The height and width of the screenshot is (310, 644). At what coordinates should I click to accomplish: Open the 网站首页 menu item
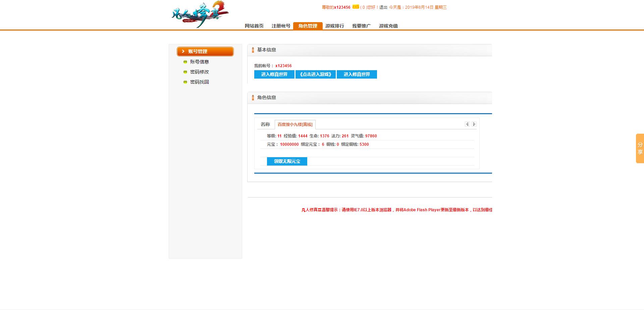(x=254, y=26)
